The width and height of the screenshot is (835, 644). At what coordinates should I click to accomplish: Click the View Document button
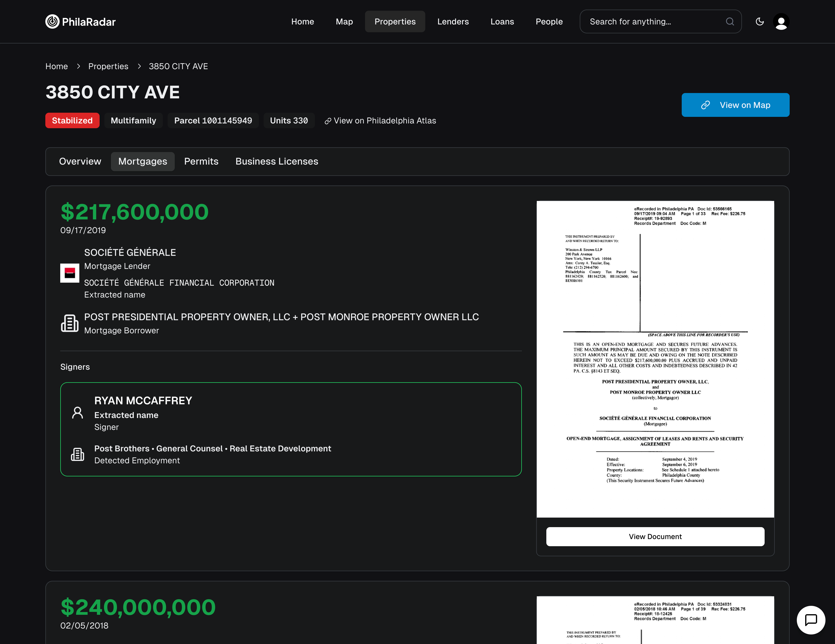[x=655, y=536]
